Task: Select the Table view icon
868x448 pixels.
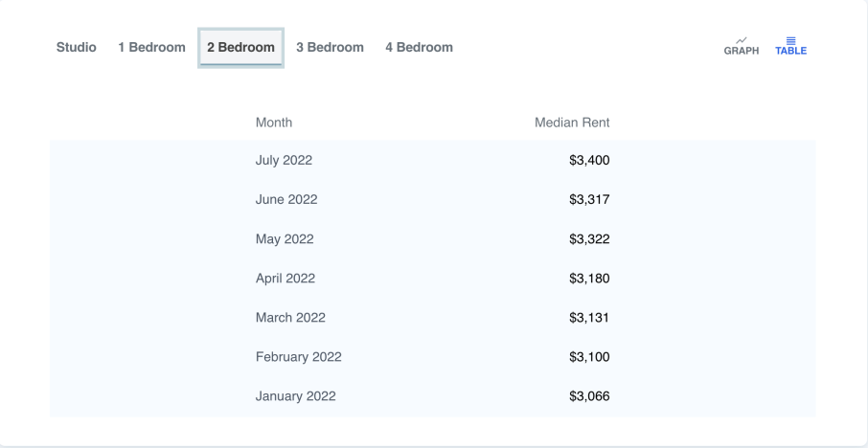Action: pyautogui.click(x=790, y=46)
